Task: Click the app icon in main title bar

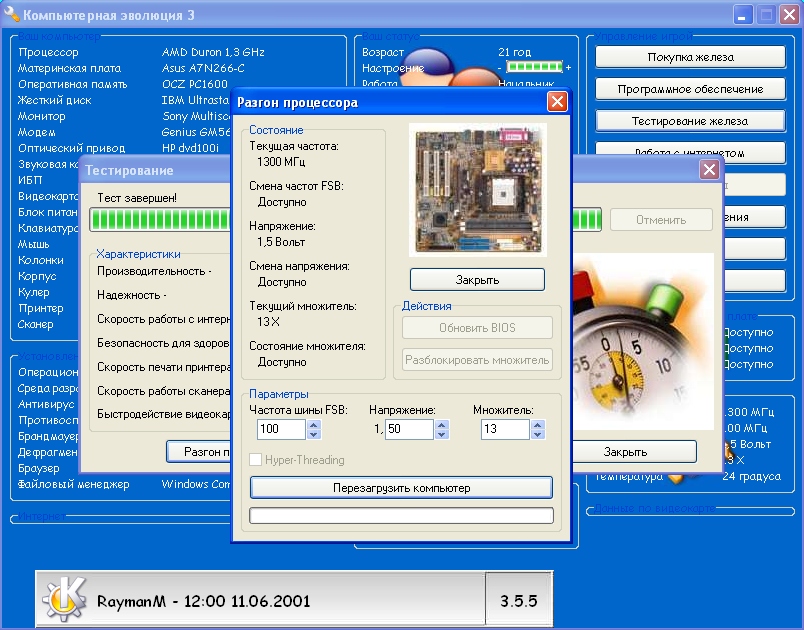Action: click(11, 16)
